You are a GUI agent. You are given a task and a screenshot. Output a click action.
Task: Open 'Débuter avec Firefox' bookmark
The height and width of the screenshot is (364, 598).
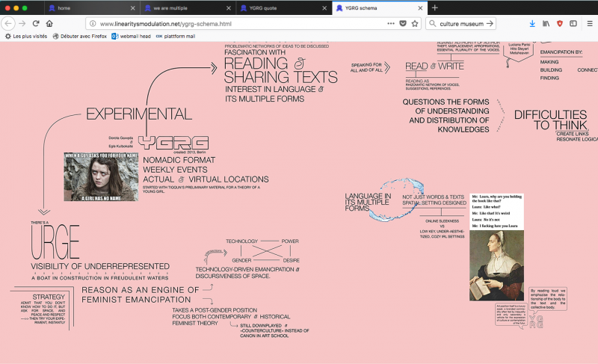80,36
